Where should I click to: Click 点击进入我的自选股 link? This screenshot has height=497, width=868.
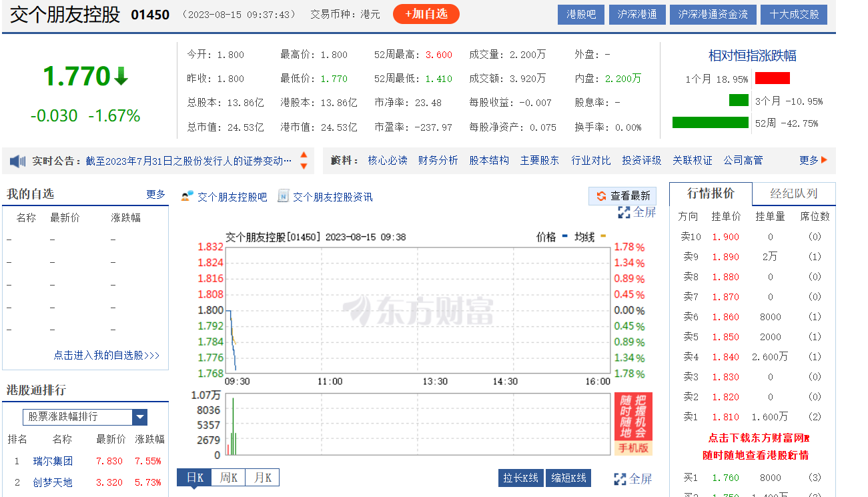[x=107, y=356]
